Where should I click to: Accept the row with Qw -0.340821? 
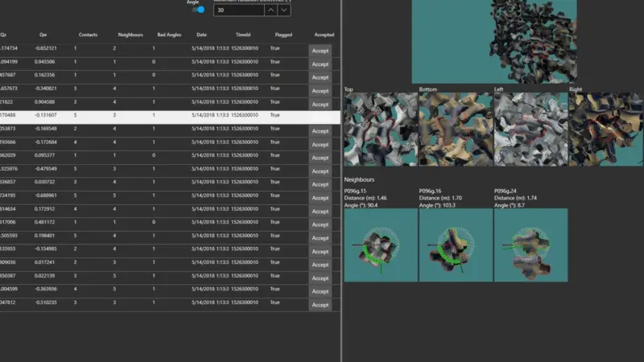[x=320, y=91]
